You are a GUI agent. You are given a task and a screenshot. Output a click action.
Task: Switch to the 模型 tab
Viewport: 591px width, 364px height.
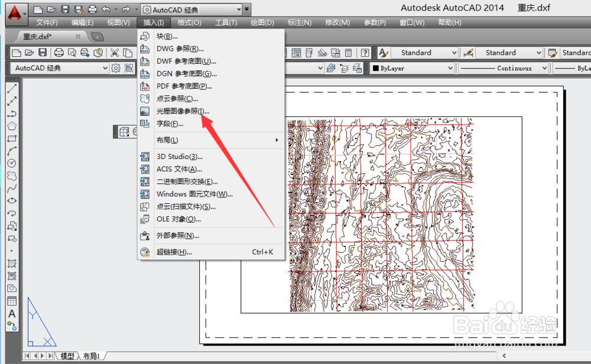[67, 356]
